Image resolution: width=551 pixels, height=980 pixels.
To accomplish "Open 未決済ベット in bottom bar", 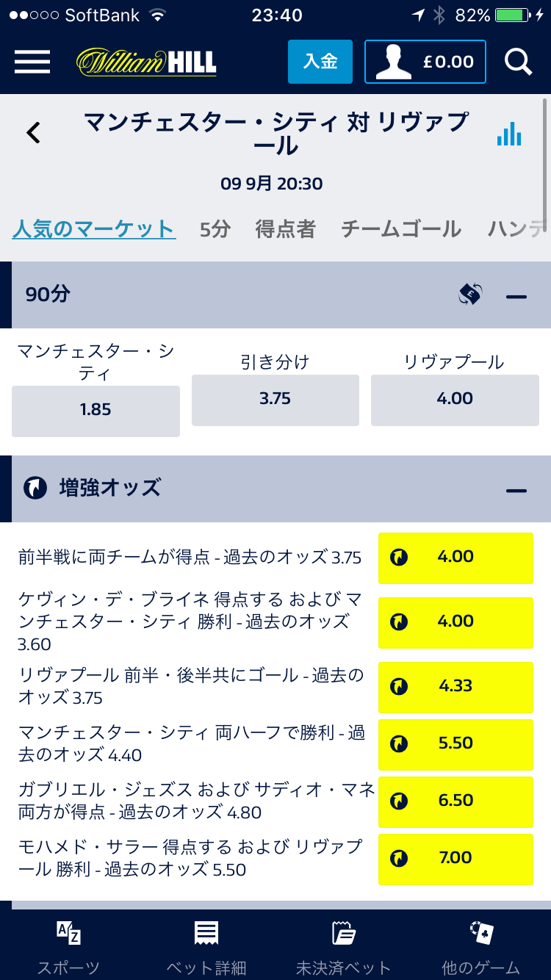I will point(345,947).
